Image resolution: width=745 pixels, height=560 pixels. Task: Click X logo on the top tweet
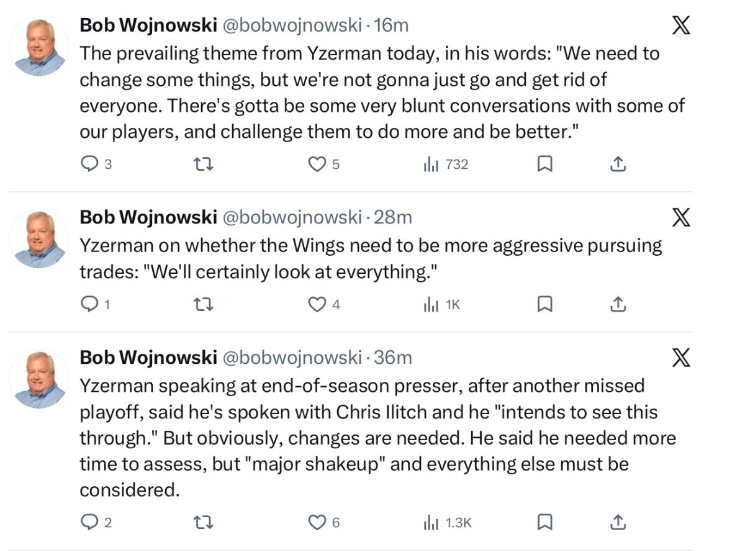[x=682, y=26]
